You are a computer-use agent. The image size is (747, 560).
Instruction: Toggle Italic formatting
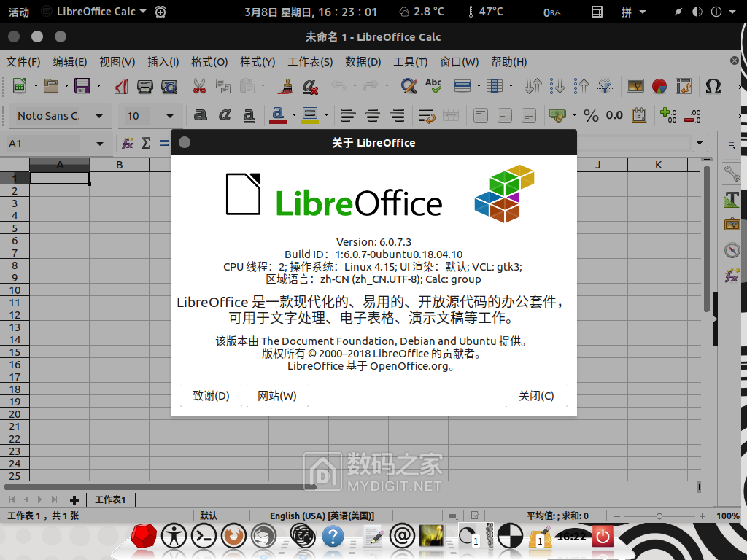(x=225, y=114)
